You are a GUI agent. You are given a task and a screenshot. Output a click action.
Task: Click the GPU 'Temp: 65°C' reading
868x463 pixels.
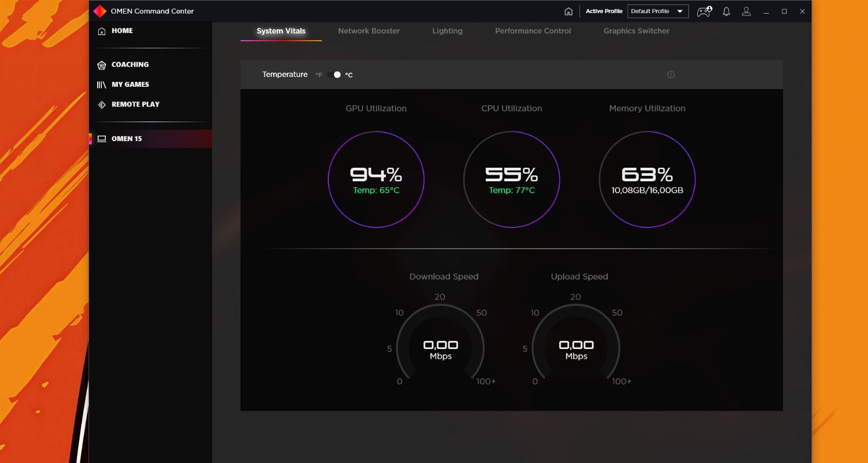[x=376, y=191]
